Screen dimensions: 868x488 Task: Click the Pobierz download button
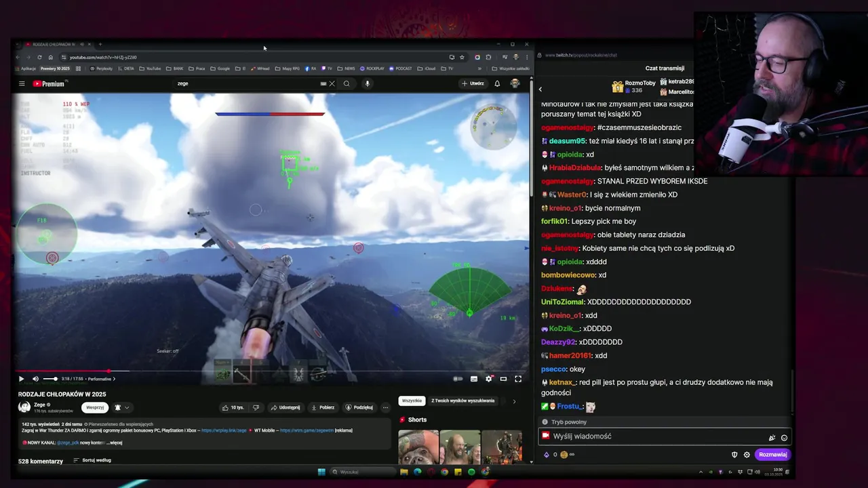pos(323,407)
